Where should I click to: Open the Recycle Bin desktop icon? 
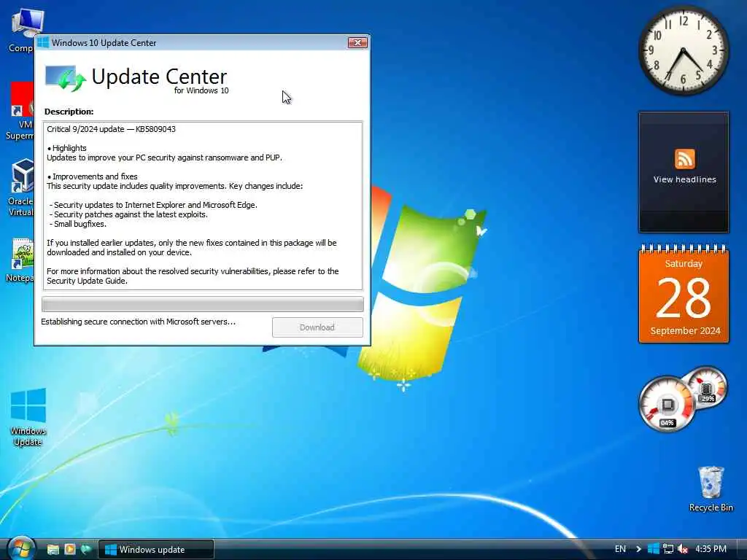pyautogui.click(x=711, y=489)
